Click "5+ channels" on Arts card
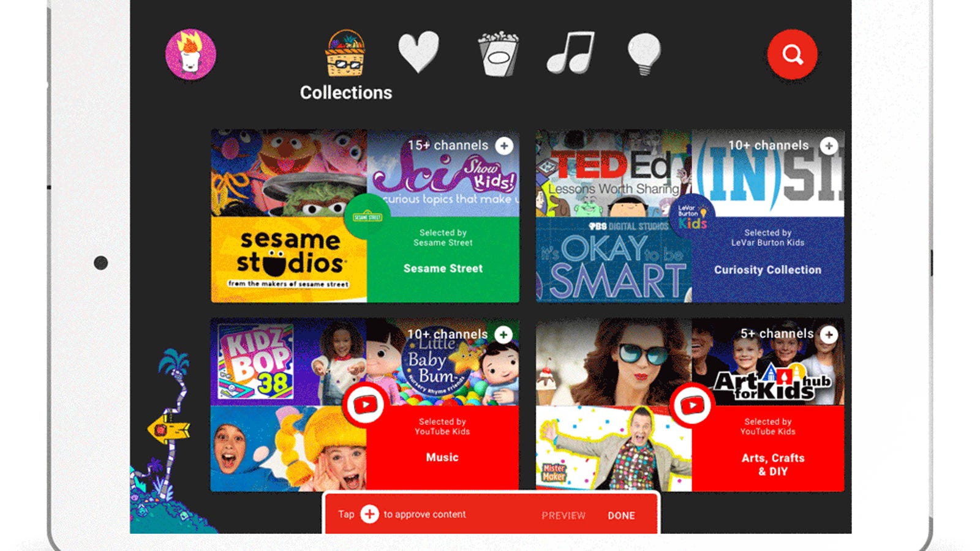This screenshot has height=551, width=980. [777, 334]
